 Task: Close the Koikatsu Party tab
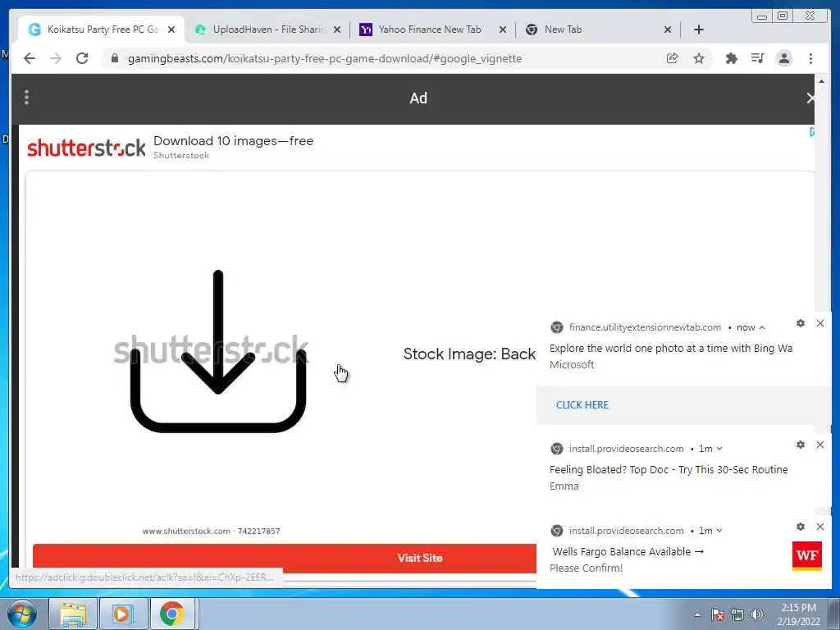pyautogui.click(x=171, y=30)
